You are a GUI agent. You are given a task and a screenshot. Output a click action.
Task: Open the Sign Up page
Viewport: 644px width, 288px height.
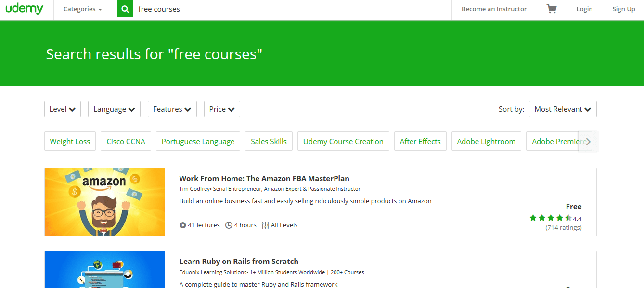tap(624, 9)
